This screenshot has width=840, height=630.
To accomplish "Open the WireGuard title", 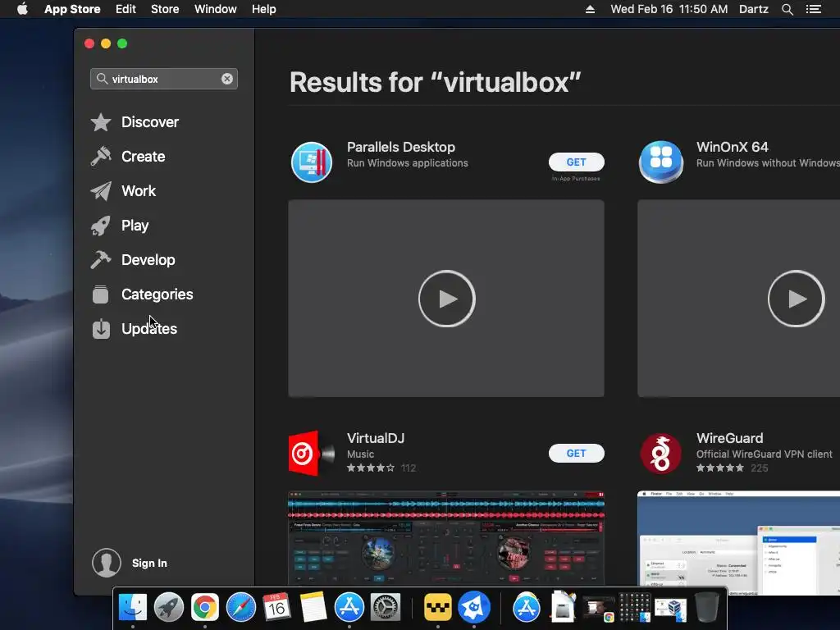I will point(729,438).
